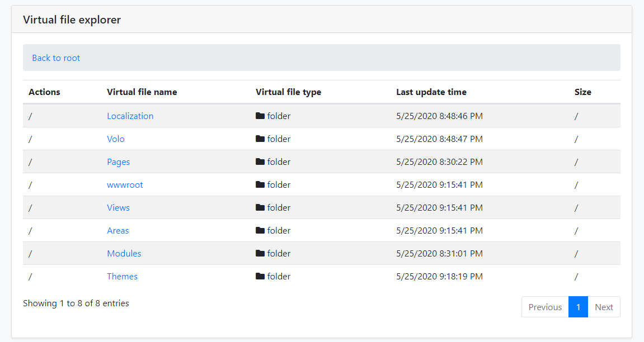Click the folder icon beside wwwroot
Viewport: 644px width, 342px height.
pyautogui.click(x=259, y=184)
